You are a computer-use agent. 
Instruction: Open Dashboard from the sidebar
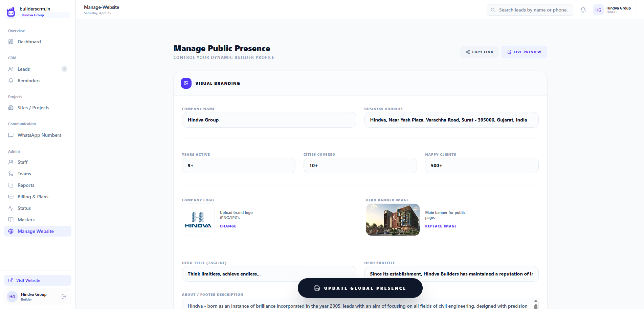click(x=29, y=42)
